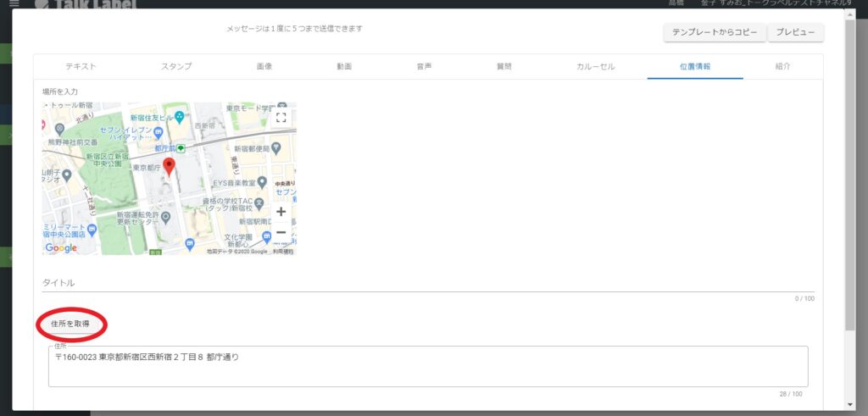Open the hamburger menu at top left
Screen dimensions: 868x416
pos(13,4)
